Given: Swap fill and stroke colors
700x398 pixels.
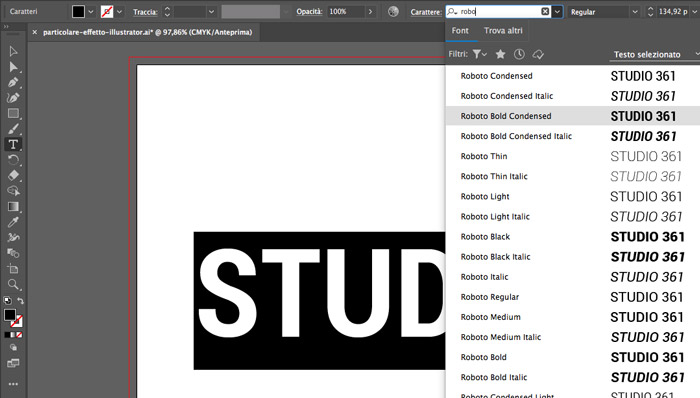Looking at the screenshot, I should 20,300.
